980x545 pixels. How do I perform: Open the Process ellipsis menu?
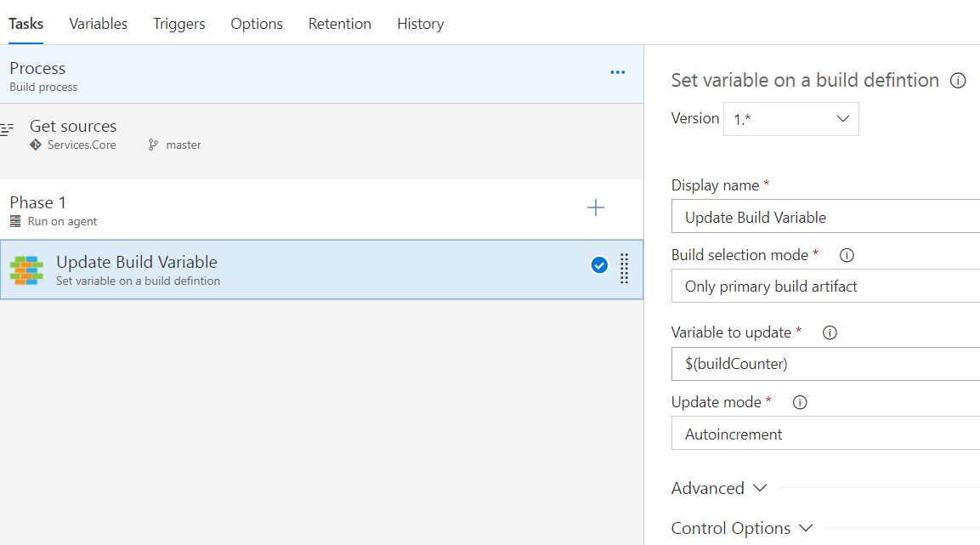point(617,72)
